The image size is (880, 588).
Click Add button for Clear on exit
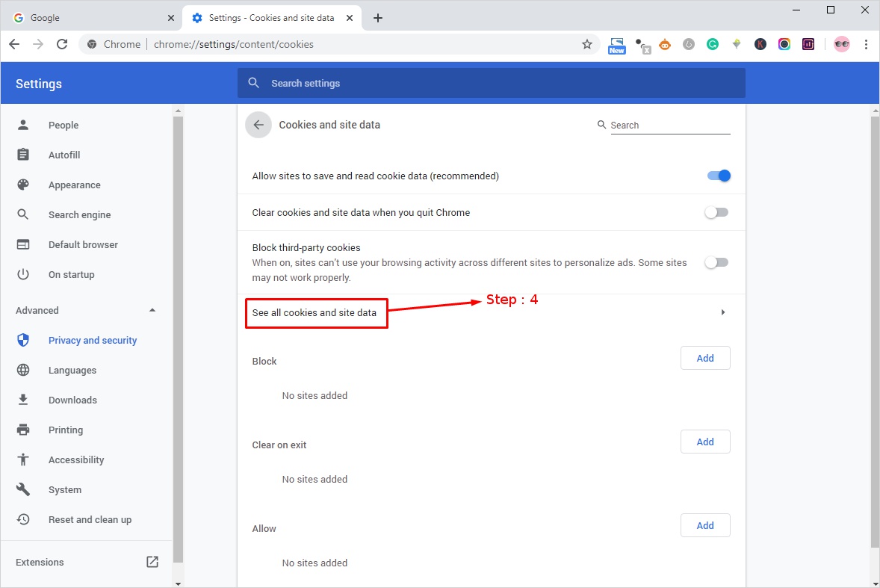pyautogui.click(x=704, y=442)
